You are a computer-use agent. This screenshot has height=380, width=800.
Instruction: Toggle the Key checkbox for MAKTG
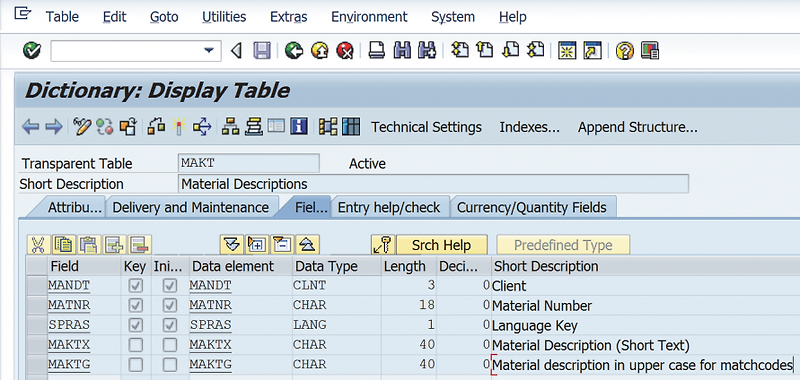(136, 365)
